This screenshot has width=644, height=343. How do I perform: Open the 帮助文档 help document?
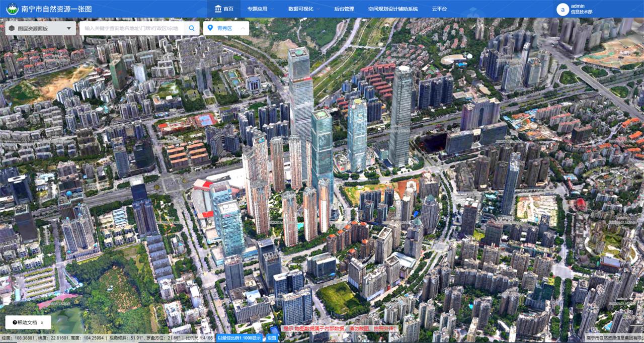pos(27,322)
